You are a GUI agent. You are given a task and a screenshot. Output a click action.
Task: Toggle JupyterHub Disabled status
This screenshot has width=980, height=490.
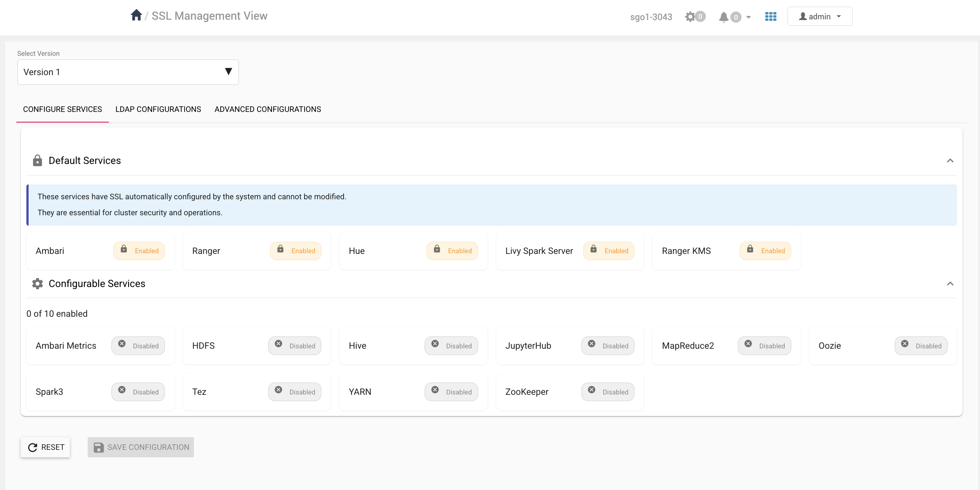point(607,346)
